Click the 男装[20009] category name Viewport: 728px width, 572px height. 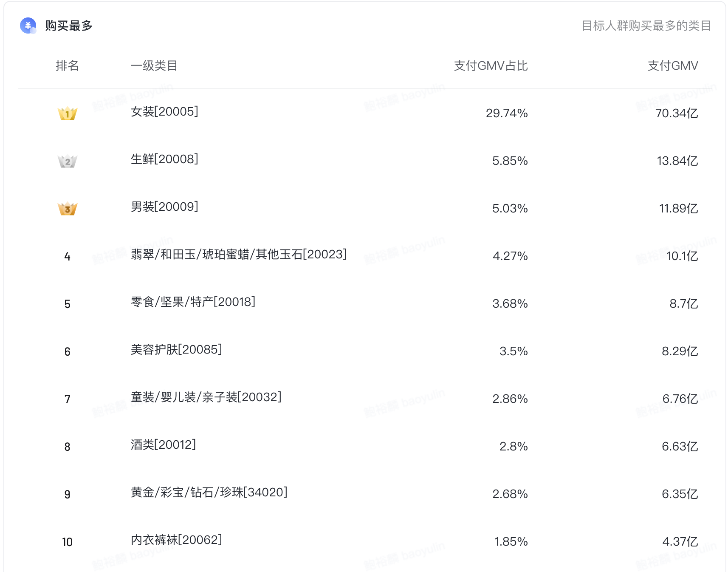click(164, 207)
